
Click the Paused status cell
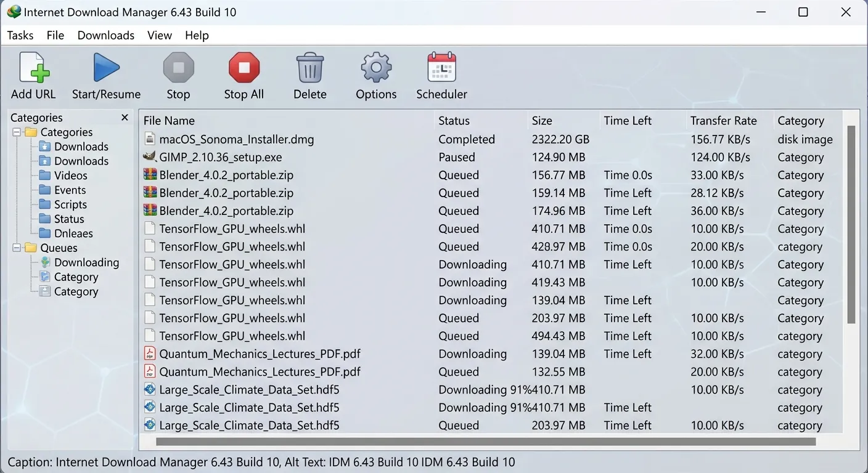[x=457, y=157]
